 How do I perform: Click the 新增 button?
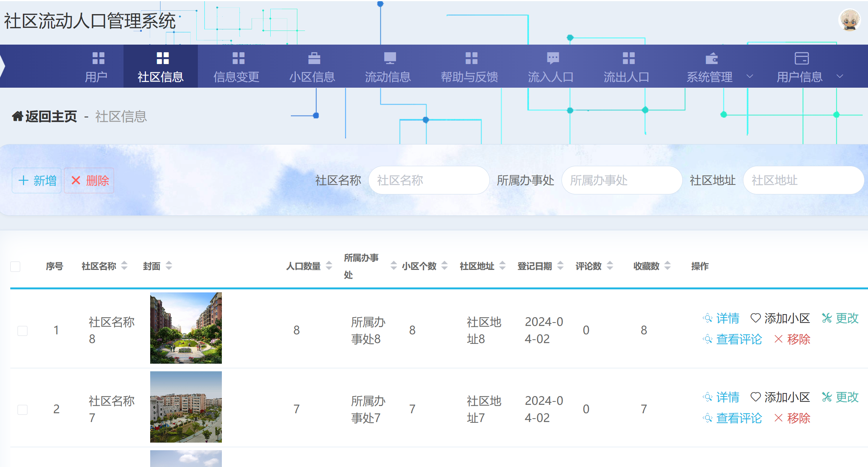(x=36, y=180)
